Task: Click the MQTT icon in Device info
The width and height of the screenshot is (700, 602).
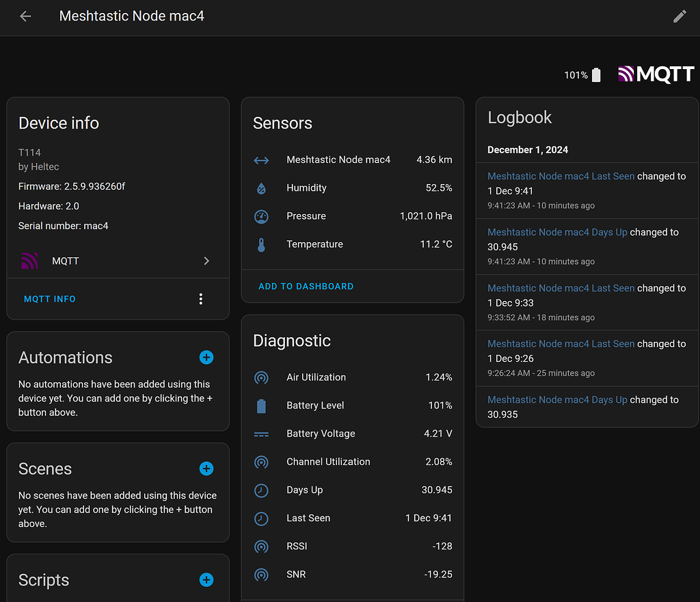Action: [x=30, y=261]
